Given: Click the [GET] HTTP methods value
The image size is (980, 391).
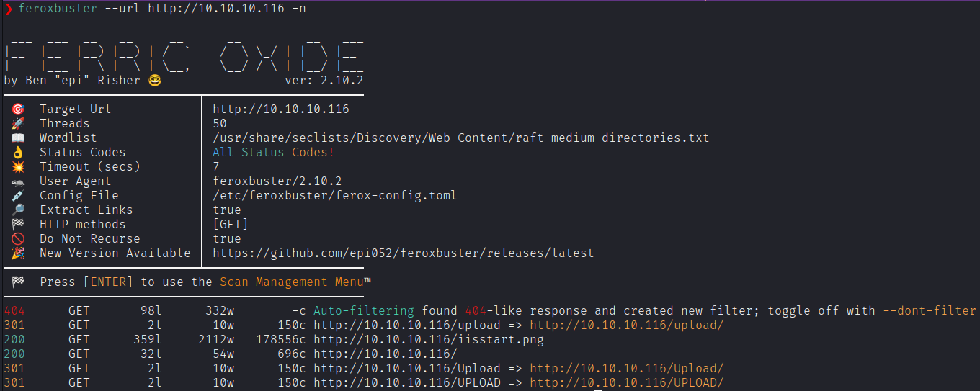Looking at the screenshot, I should tap(231, 225).
